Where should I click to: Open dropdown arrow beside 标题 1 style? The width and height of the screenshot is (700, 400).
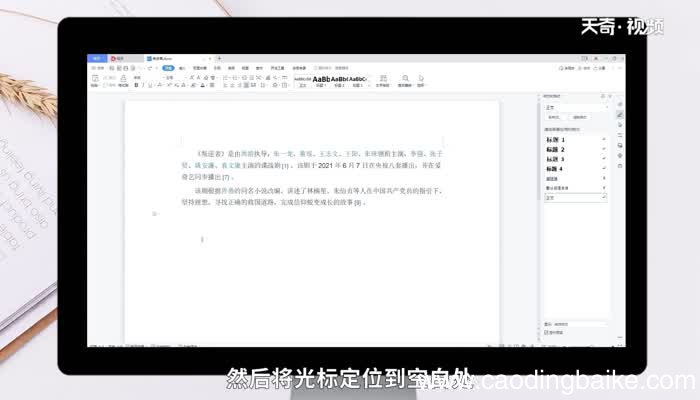(x=604, y=140)
